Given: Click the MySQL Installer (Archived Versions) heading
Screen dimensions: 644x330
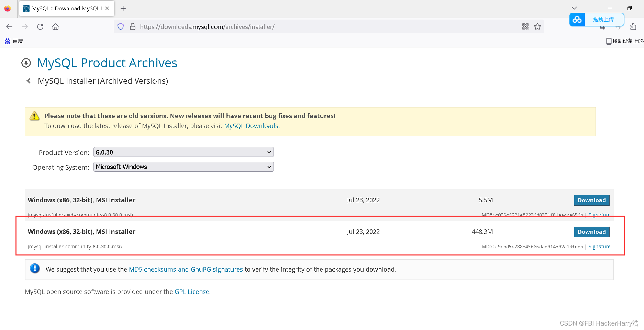Looking at the screenshot, I should (x=103, y=81).
